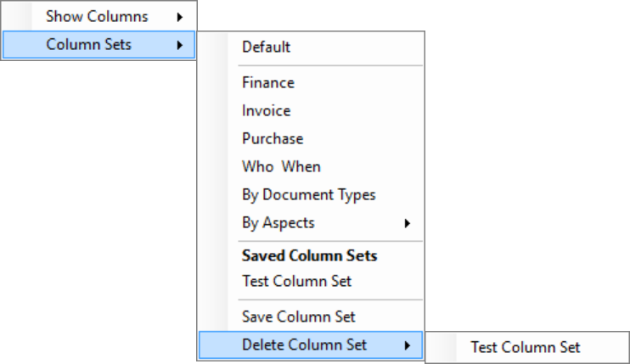The width and height of the screenshot is (630, 364).
Task: Select the Who When column set
Action: click(x=281, y=166)
